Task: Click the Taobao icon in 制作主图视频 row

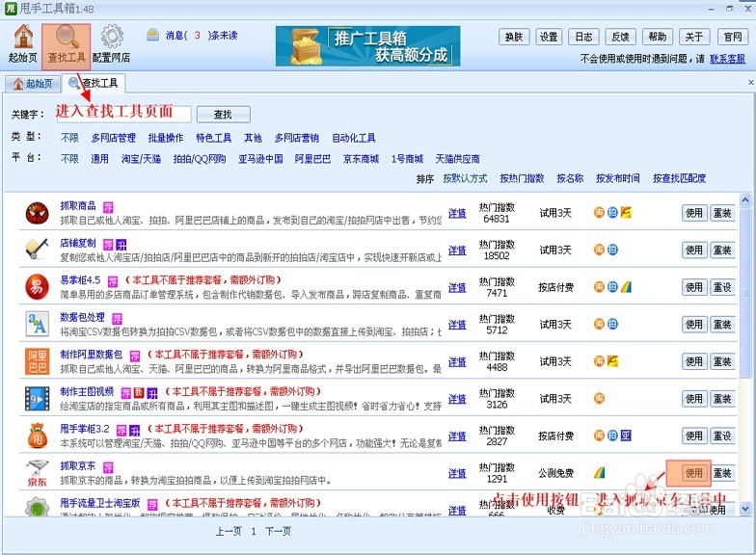Action: pos(599,399)
